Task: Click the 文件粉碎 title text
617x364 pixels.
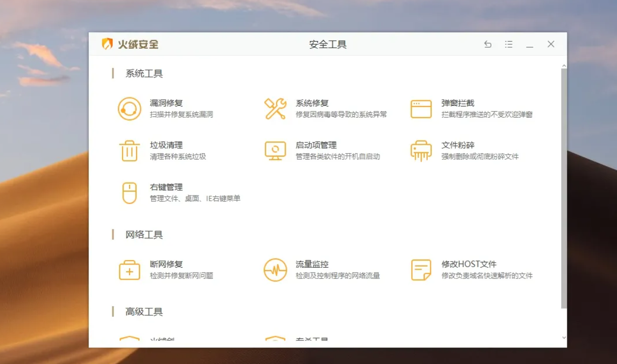Action: [x=458, y=145]
